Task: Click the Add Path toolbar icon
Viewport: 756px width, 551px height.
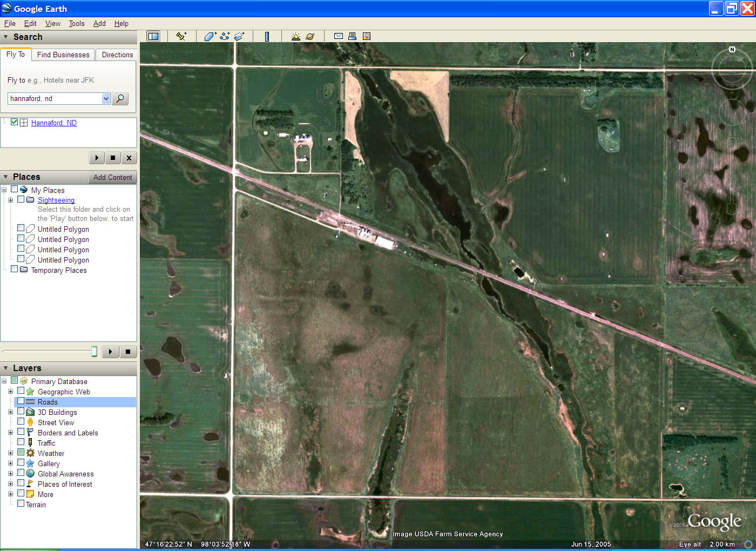Action: (225, 36)
